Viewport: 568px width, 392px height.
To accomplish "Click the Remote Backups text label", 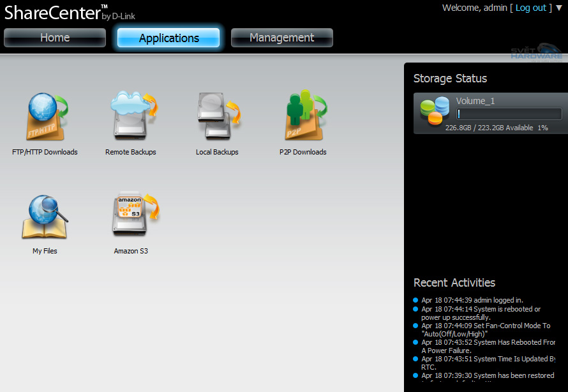I will [x=131, y=152].
